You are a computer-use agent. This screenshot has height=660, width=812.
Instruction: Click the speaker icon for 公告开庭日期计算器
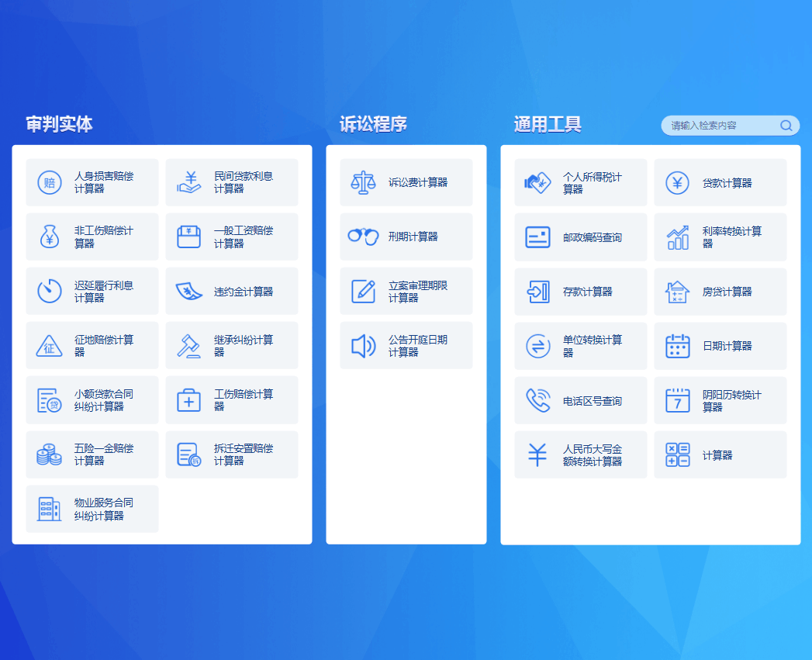click(x=362, y=346)
